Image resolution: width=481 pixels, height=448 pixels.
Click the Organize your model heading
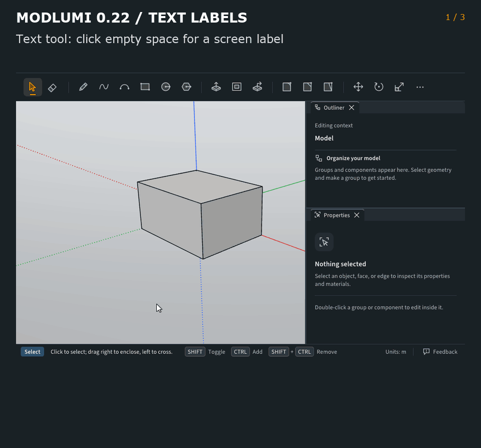click(353, 158)
